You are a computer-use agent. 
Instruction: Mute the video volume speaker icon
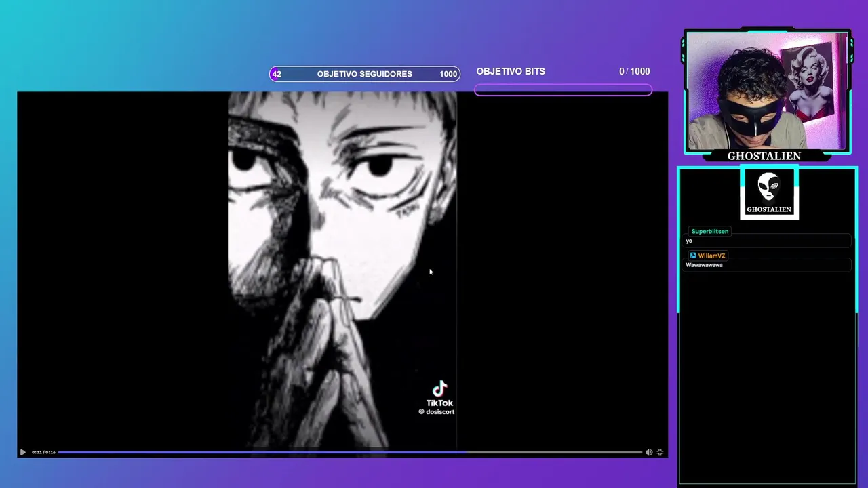[648, 452]
